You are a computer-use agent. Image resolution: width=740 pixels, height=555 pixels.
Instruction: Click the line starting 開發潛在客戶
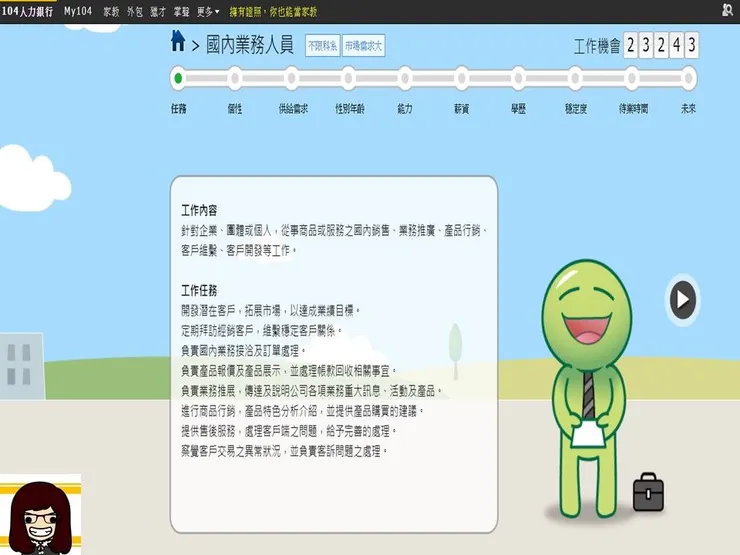271,311
